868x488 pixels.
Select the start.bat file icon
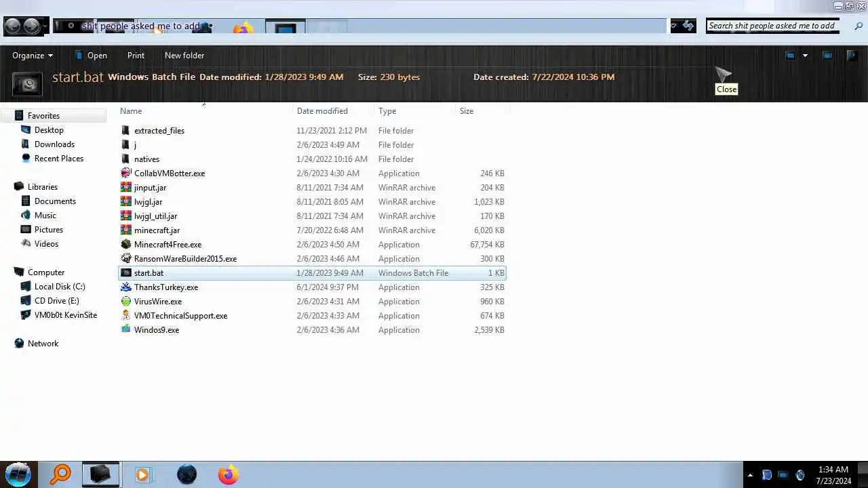(125, 273)
